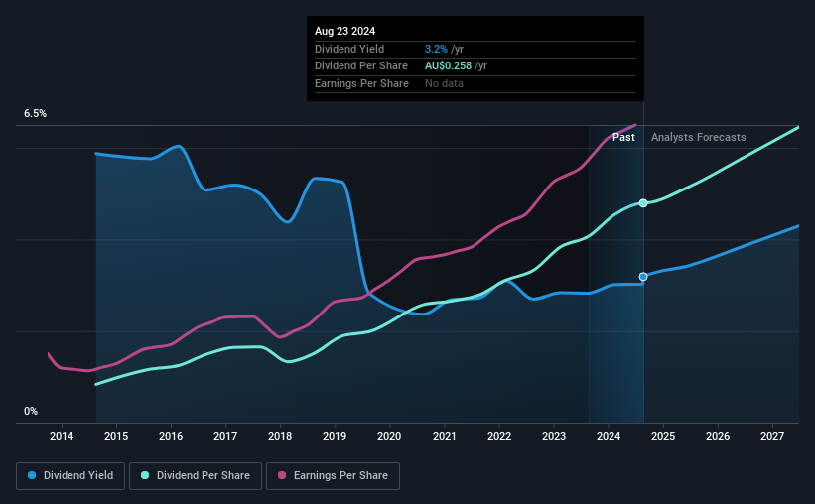Toggle the Dividend Per Share legend item
Viewport: 815px width, 504px height.
point(196,476)
